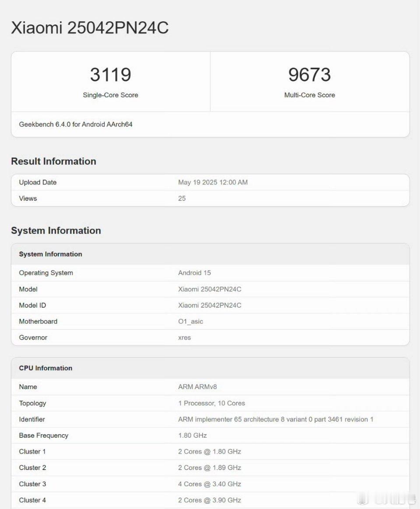Select the single-core score value 3119

111,74
